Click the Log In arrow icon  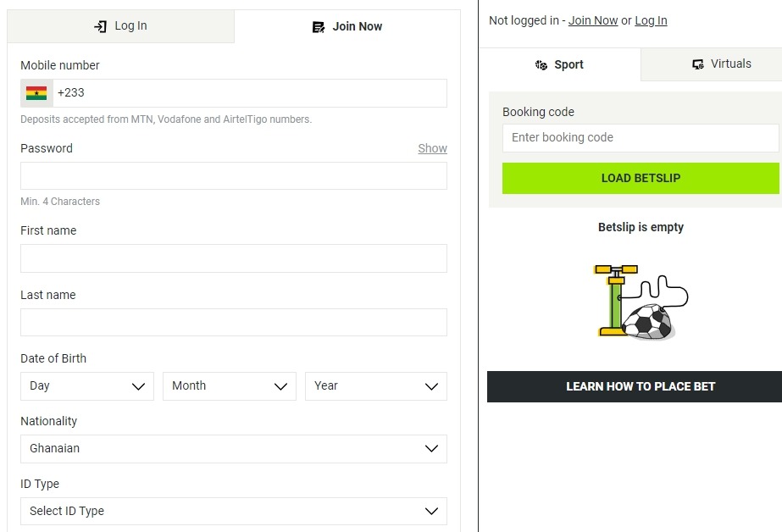tap(100, 26)
